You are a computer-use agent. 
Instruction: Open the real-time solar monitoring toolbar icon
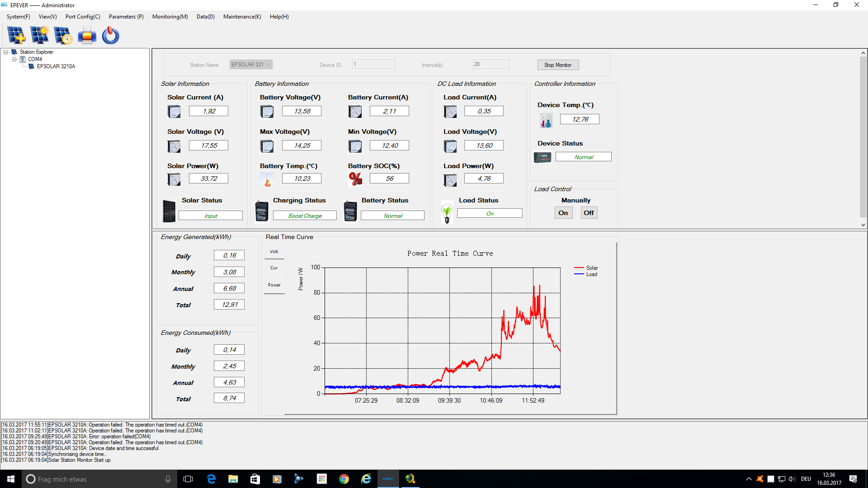[x=40, y=35]
